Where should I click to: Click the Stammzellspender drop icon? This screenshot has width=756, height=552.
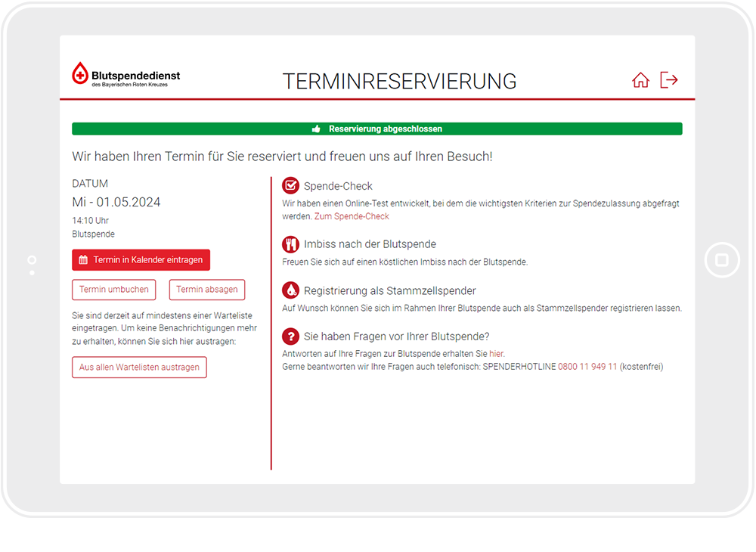(x=290, y=290)
